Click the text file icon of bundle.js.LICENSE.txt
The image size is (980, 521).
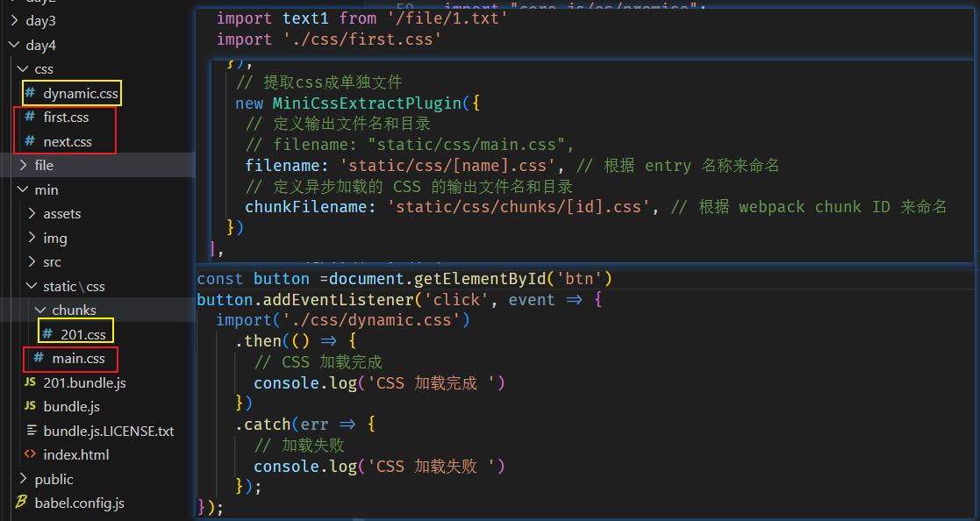[x=31, y=431]
